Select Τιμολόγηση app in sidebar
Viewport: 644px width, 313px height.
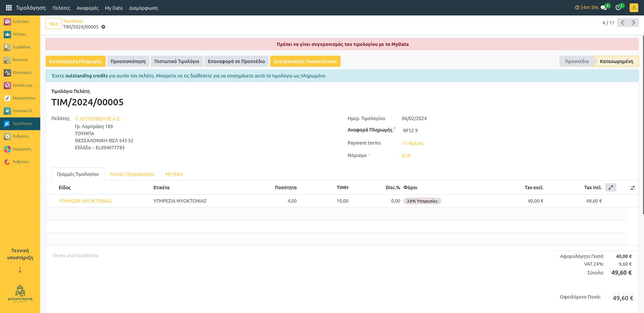(x=20, y=123)
